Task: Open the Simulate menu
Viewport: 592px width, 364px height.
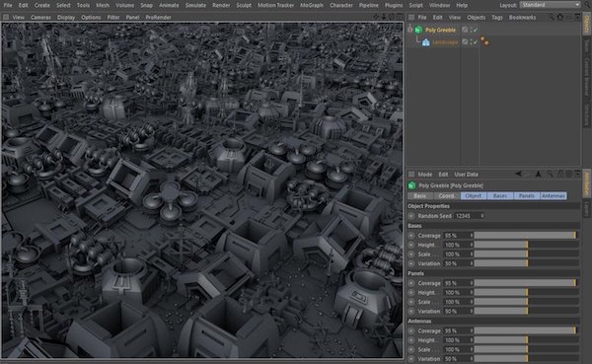Action: tap(195, 5)
